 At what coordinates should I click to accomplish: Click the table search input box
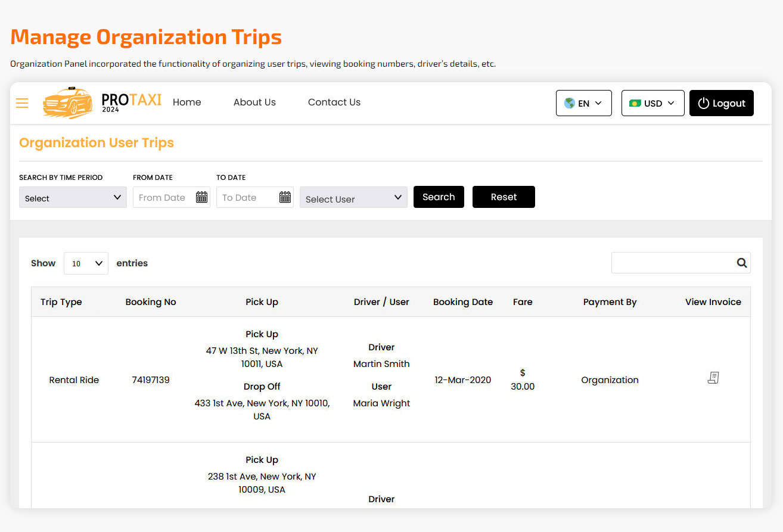(681, 263)
